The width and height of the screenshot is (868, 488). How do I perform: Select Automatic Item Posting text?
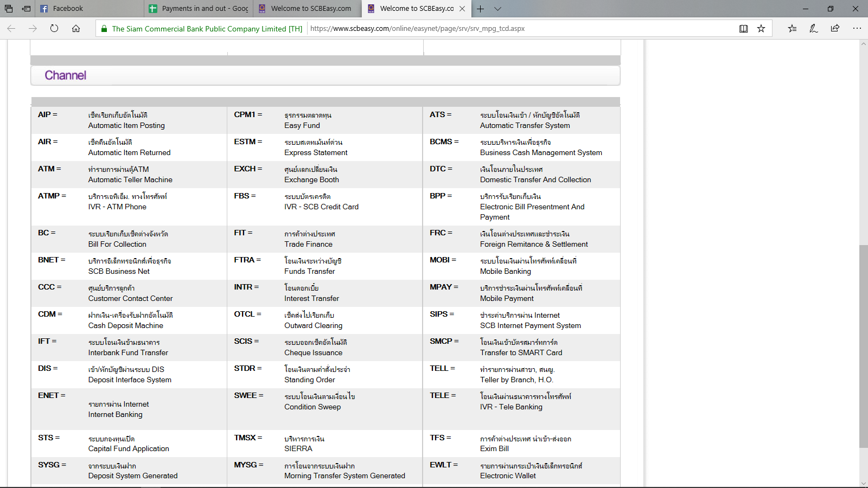126,125
